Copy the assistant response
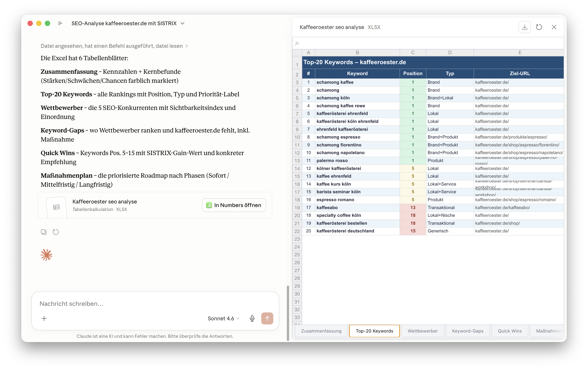 44,232
